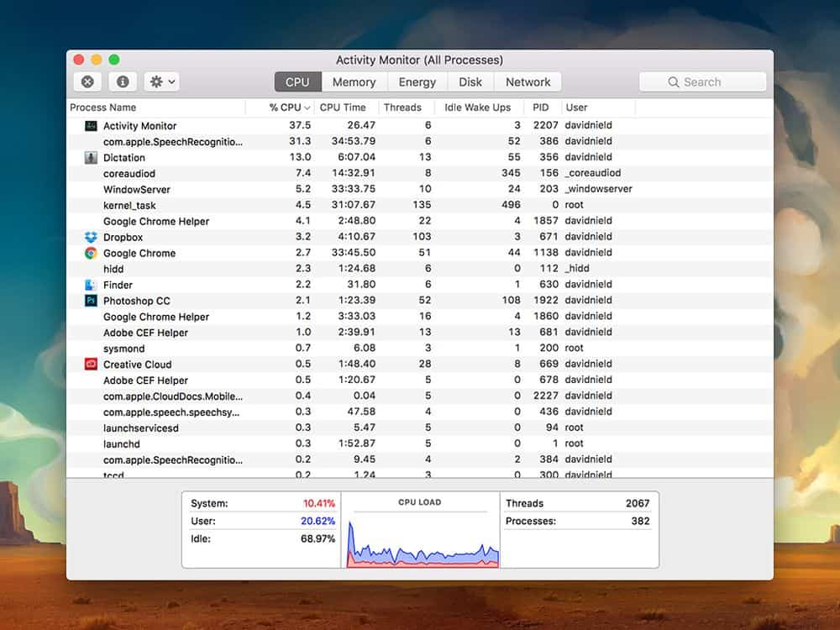Click the Quit Process stop icon
Viewport: 840px width, 630px height.
87,82
